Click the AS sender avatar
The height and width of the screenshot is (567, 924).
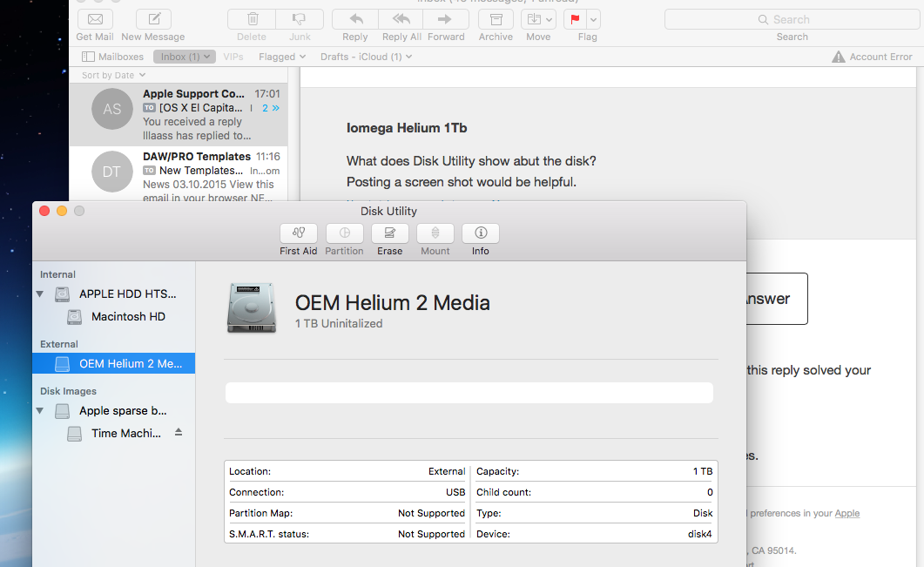(112, 109)
